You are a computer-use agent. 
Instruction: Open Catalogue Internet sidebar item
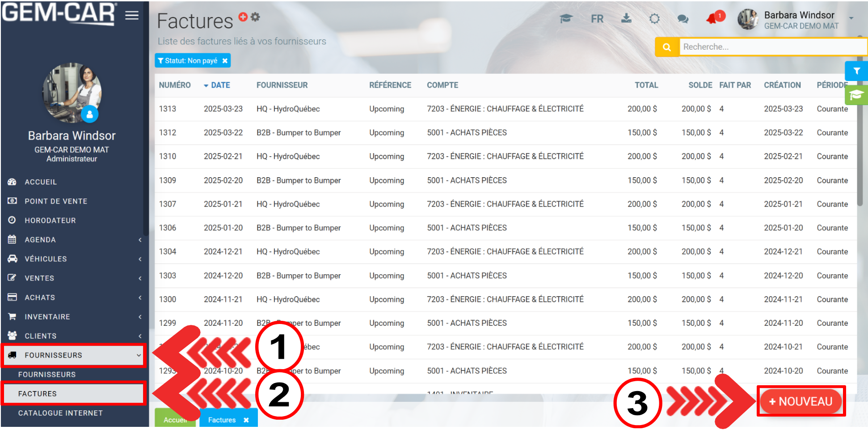click(60, 413)
